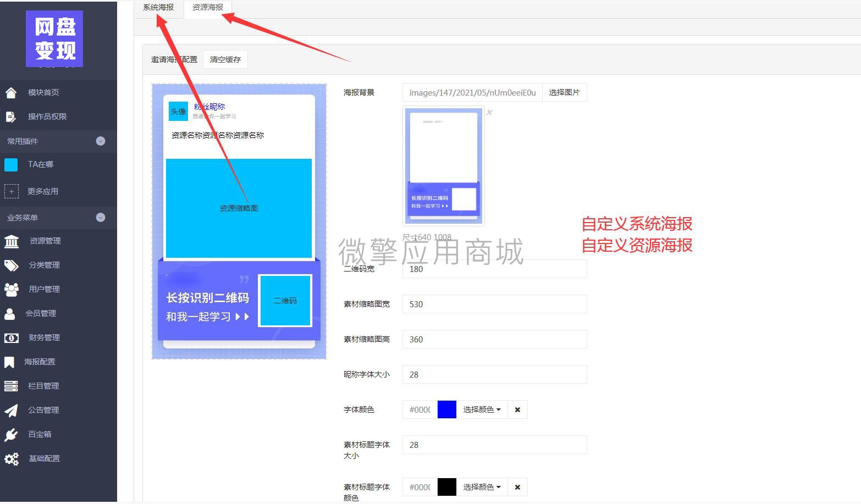Click the 字体颜色 hex value field
The image size is (861, 504).
420,409
